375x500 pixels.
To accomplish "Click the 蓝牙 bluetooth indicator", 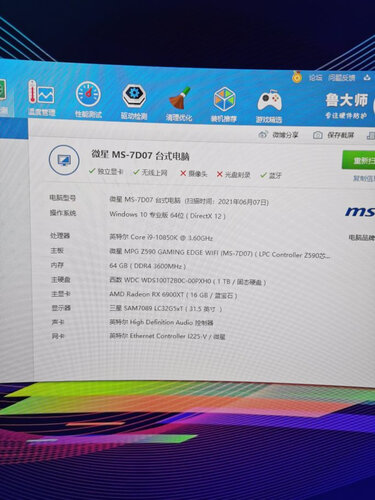I will (x=271, y=175).
